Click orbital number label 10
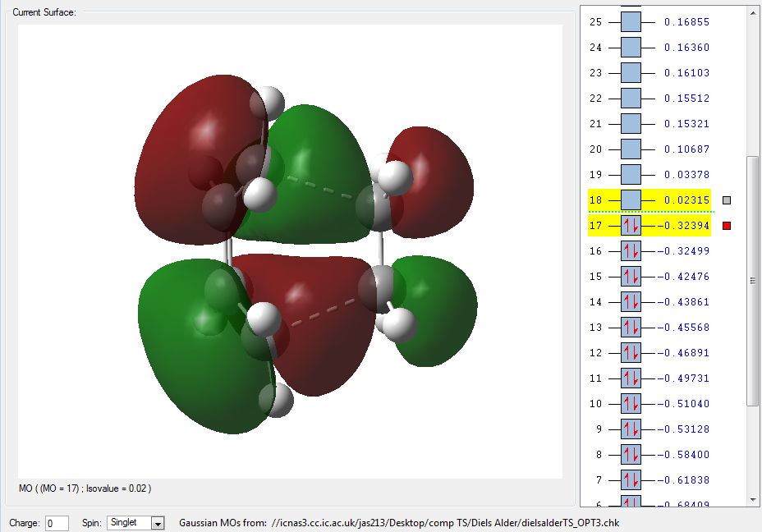The width and height of the screenshot is (762, 532). click(596, 403)
